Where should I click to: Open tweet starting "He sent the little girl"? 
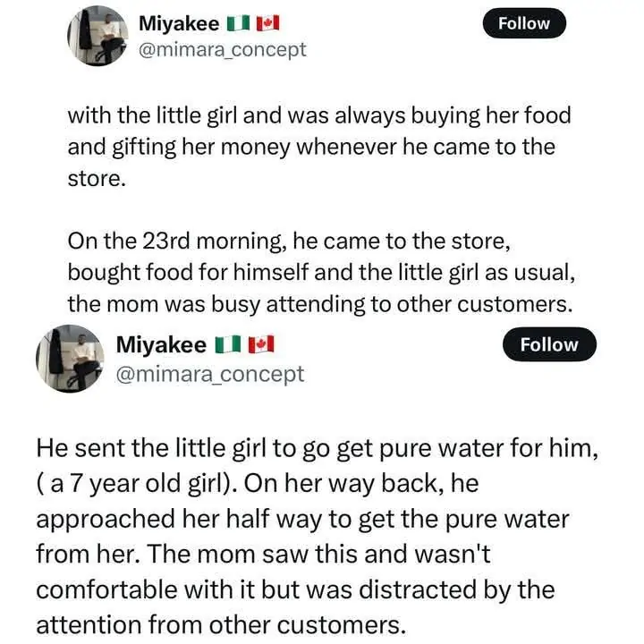(x=316, y=449)
